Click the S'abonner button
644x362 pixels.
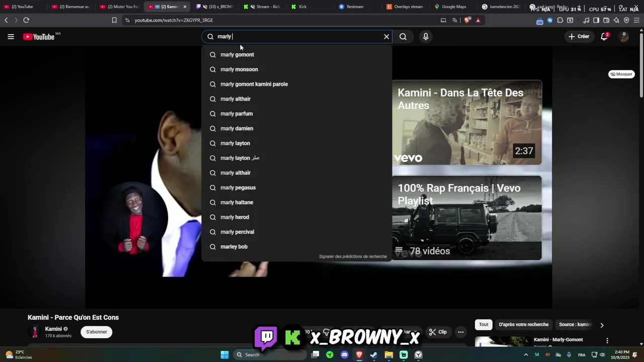click(x=97, y=332)
